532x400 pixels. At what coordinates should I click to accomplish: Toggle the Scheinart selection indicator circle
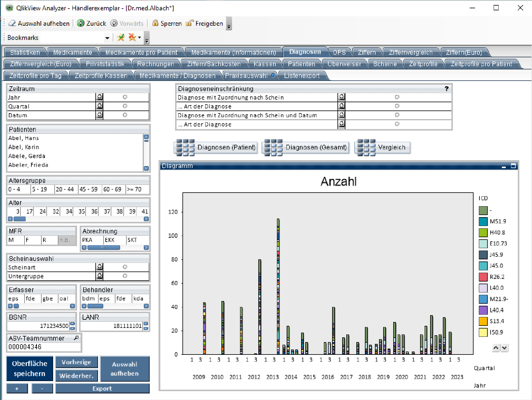point(125,267)
